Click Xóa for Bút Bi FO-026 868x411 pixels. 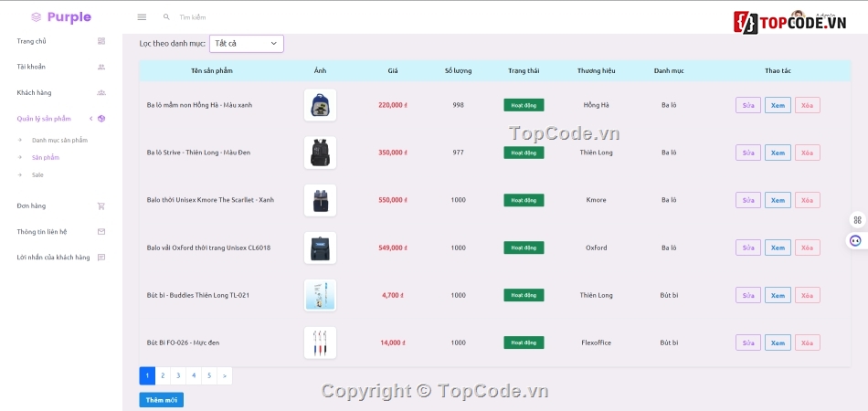point(807,343)
